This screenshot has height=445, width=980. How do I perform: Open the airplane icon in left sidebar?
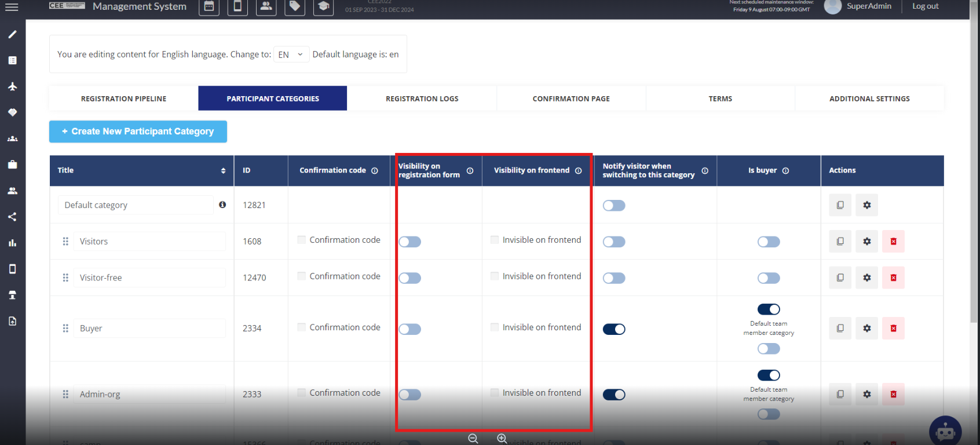tap(12, 86)
